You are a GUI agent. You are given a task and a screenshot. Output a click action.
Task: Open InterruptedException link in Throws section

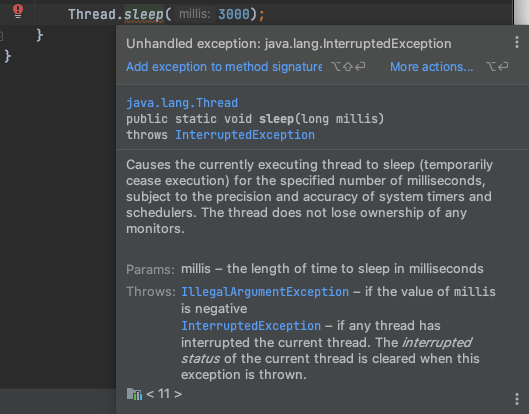coord(251,326)
